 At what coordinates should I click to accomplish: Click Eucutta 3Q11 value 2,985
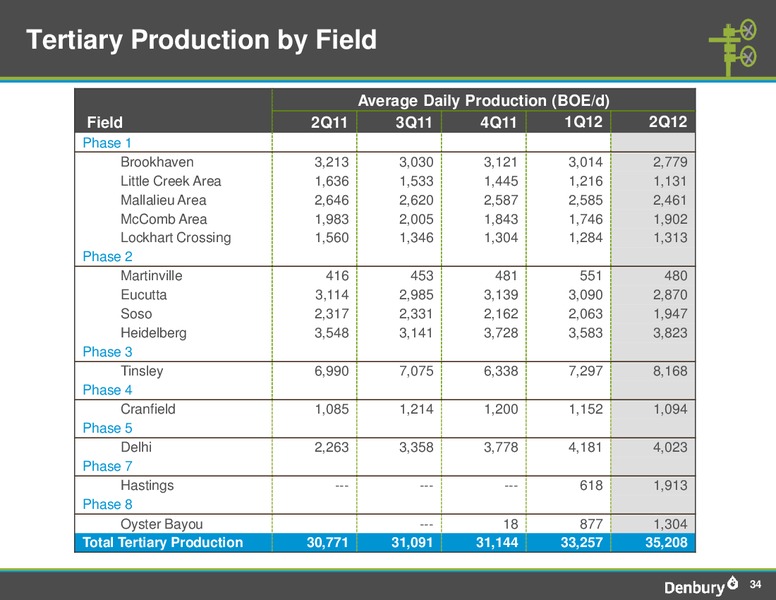pyautogui.click(x=416, y=295)
